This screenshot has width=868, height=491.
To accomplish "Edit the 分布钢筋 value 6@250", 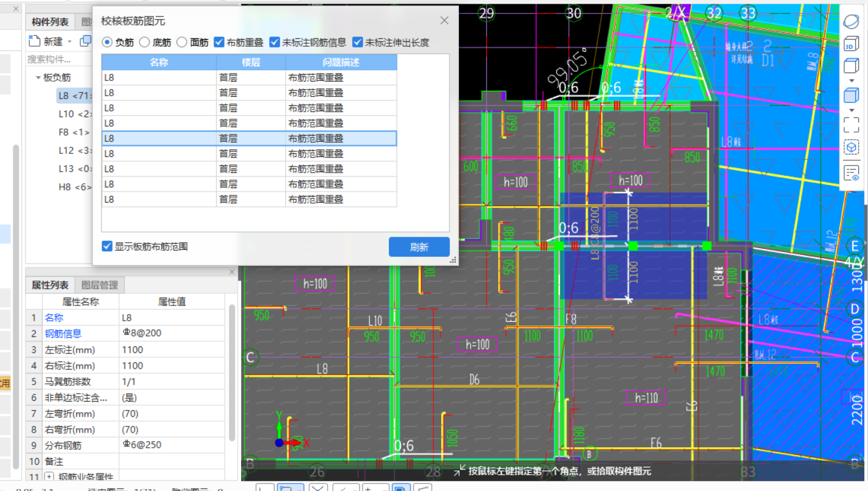I will 172,445.
